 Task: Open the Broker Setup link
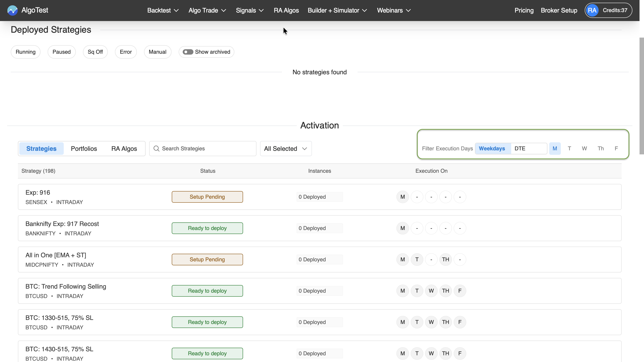click(559, 10)
